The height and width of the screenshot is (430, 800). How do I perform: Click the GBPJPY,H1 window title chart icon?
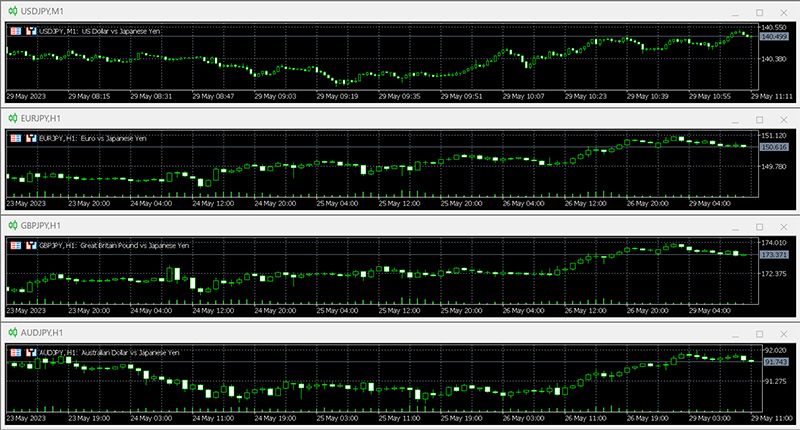pos(13,225)
